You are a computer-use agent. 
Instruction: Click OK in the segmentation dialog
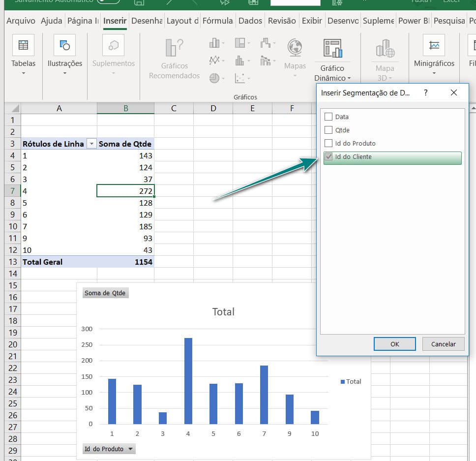point(395,344)
